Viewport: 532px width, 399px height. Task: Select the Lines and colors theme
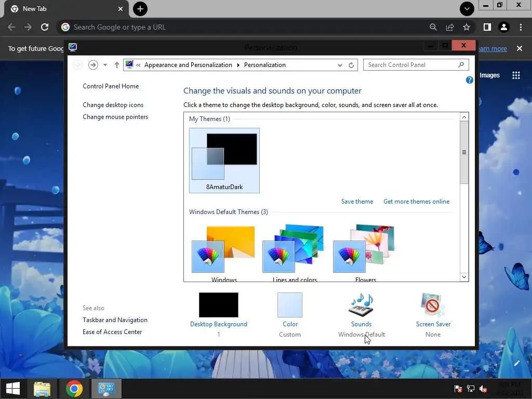tap(295, 253)
